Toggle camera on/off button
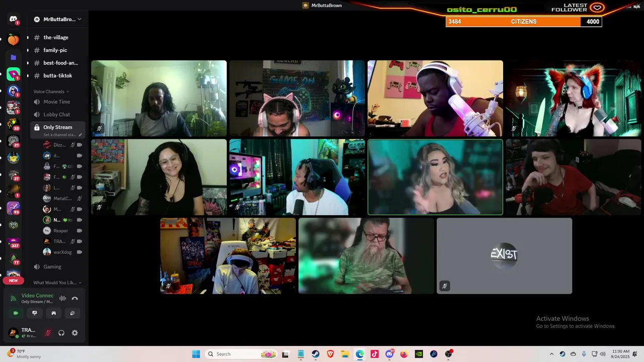This screenshot has height=362, width=644. pyautogui.click(x=16, y=313)
